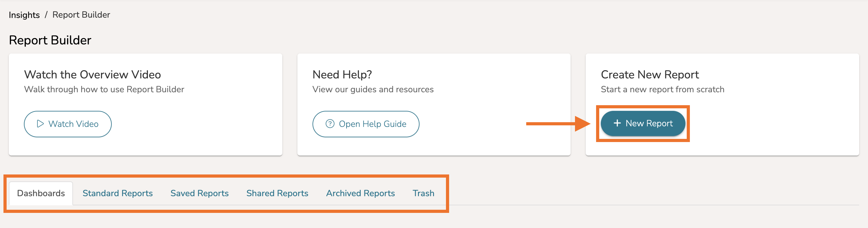Click the Report Builder breadcrumb item
This screenshot has width=868, height=228.
(x=81, y=15)
